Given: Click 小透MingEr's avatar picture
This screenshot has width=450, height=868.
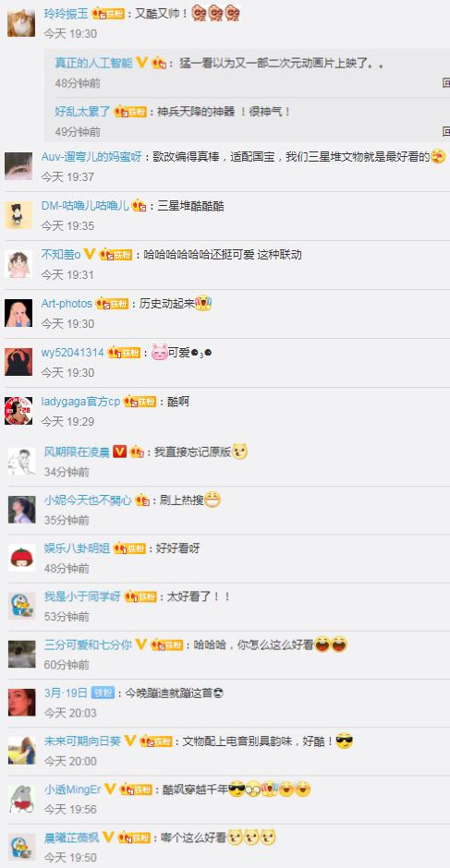Looking at the screenshot, I should (21, 799).
